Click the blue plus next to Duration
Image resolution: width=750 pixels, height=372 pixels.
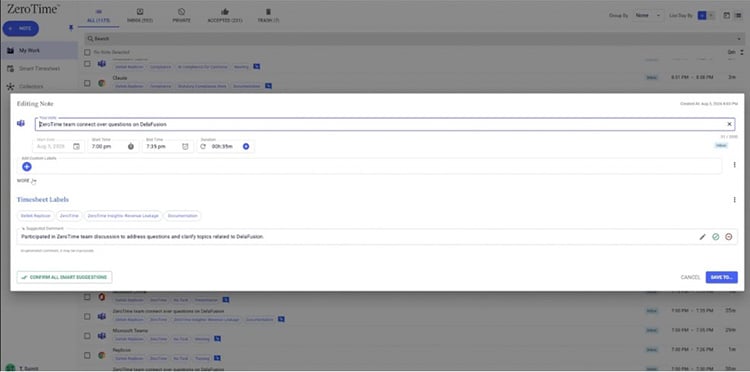(246, 146)
